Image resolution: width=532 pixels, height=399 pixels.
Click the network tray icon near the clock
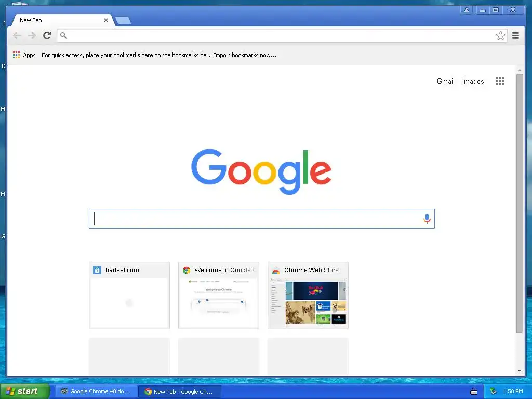(493, 391)
